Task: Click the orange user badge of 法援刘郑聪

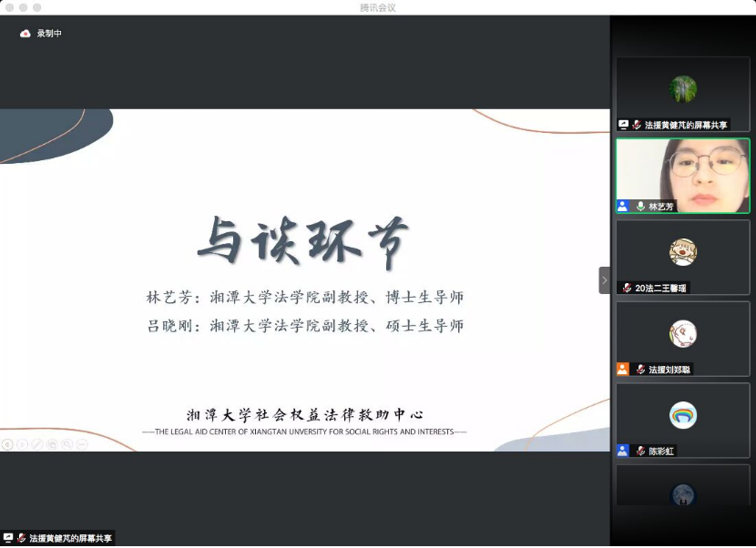Action: click(x=623, y=370)
